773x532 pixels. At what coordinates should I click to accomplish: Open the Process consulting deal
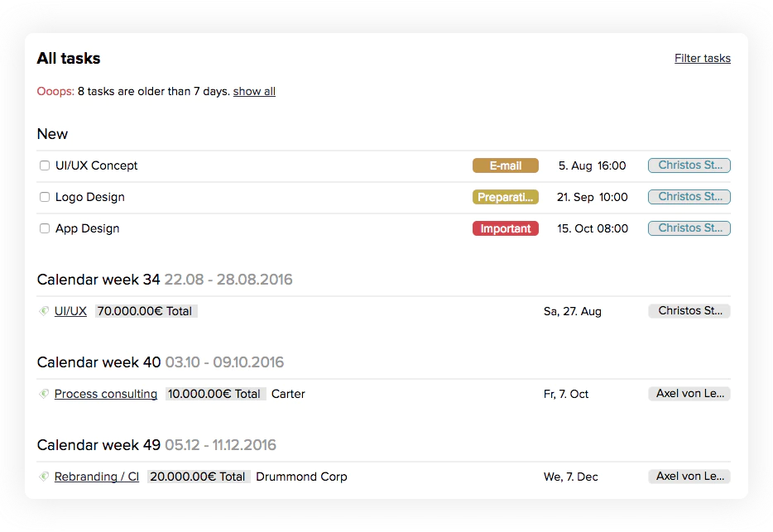pyautogui.click(x=106, y=394)
